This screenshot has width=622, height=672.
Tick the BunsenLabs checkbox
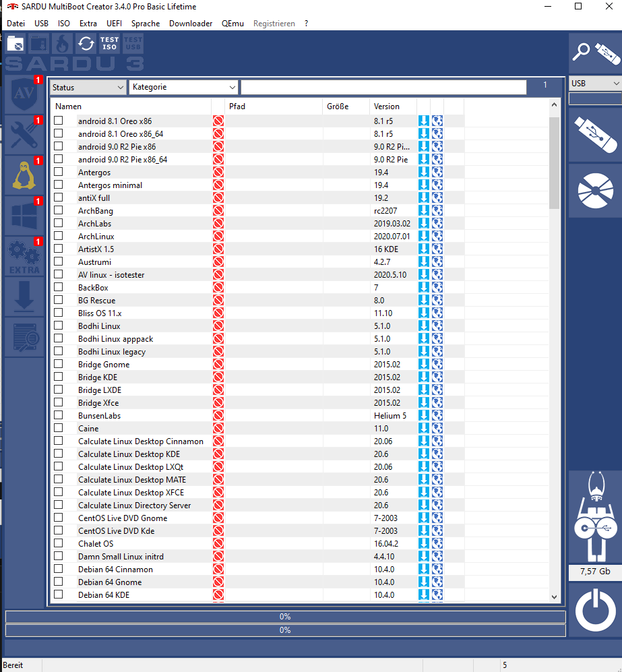coord(59,415)
